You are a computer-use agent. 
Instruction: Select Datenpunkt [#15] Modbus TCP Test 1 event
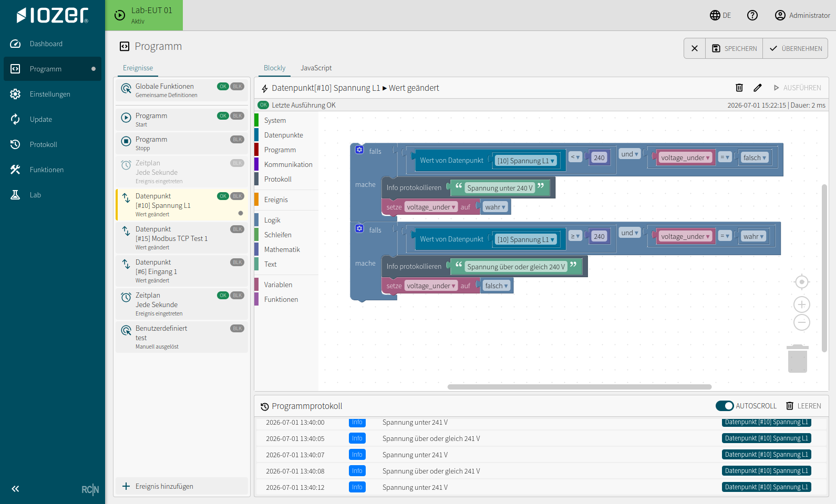coord(182,237)
